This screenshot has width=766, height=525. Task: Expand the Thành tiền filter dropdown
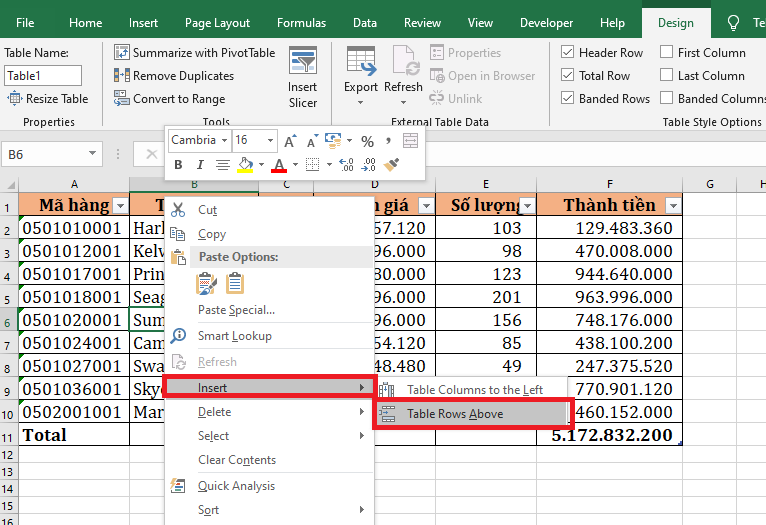673,205
